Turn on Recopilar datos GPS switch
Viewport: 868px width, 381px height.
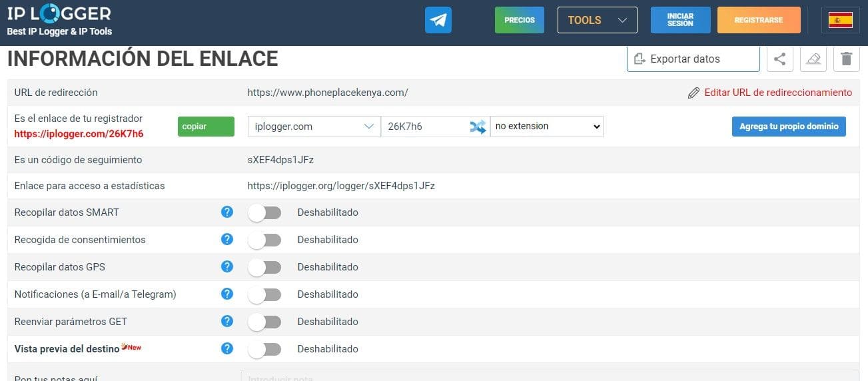click(x=264, y=267)
